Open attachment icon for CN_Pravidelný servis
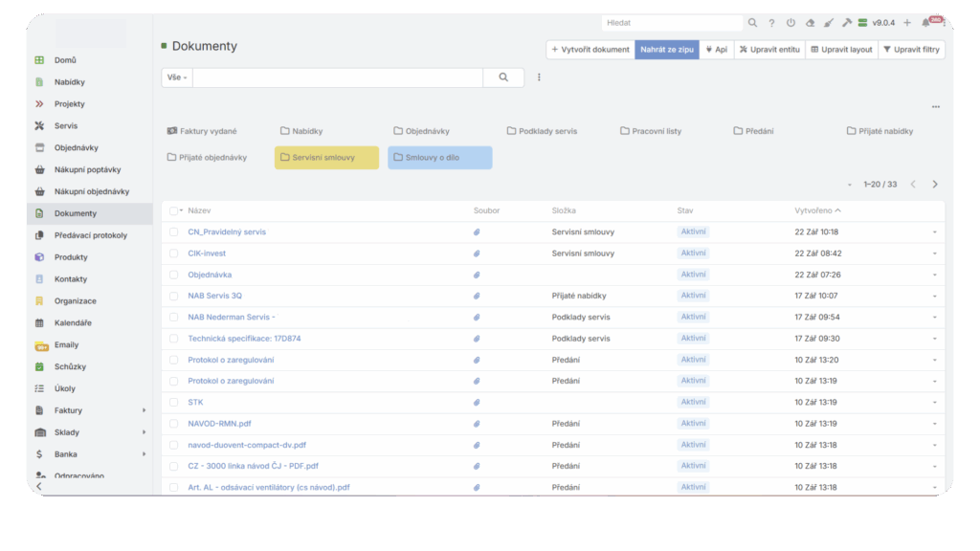The height and width of the screenshot is (551, 980). (477, 232)
